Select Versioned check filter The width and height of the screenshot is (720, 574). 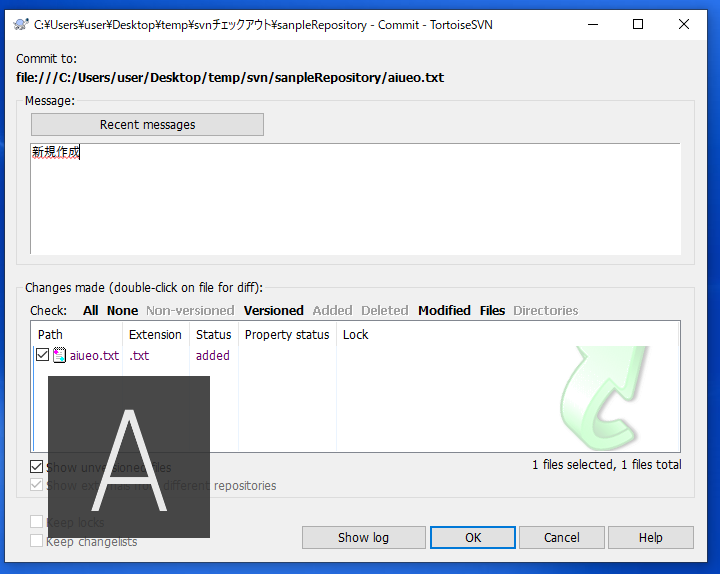click(274, 311)
